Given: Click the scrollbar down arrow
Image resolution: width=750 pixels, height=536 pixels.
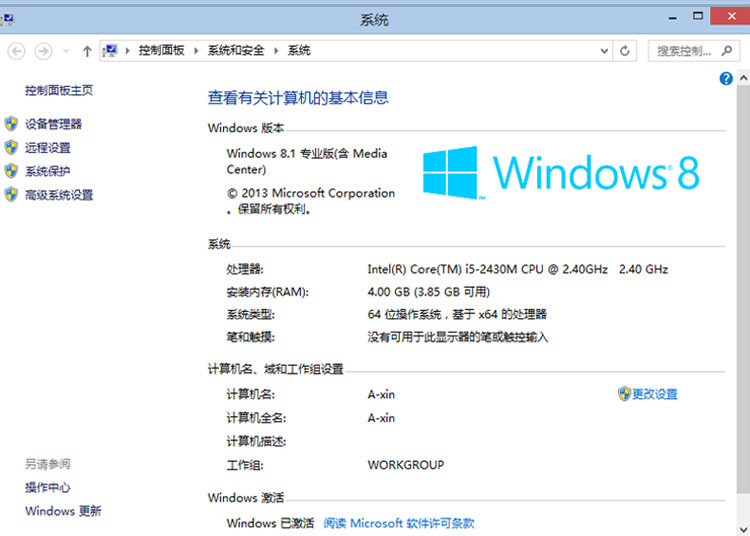Looking at the screenshot, I should 743,529.
